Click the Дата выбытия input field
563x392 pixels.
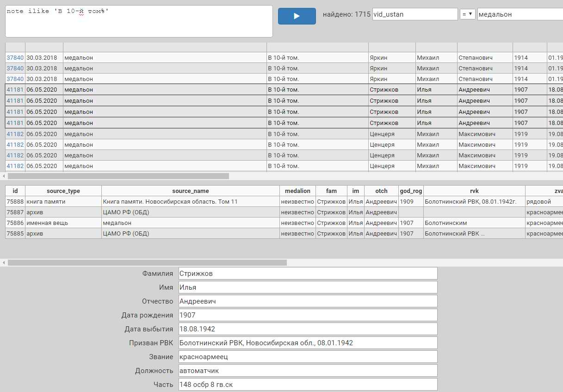[x=308, y=329]
